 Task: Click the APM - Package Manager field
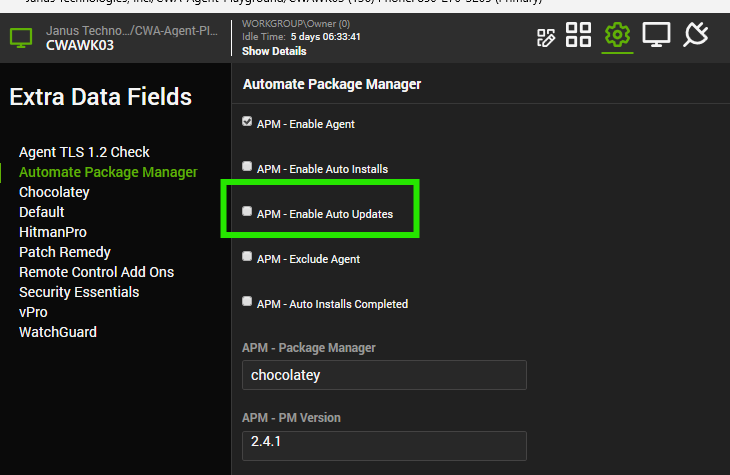tap(384, 375)
